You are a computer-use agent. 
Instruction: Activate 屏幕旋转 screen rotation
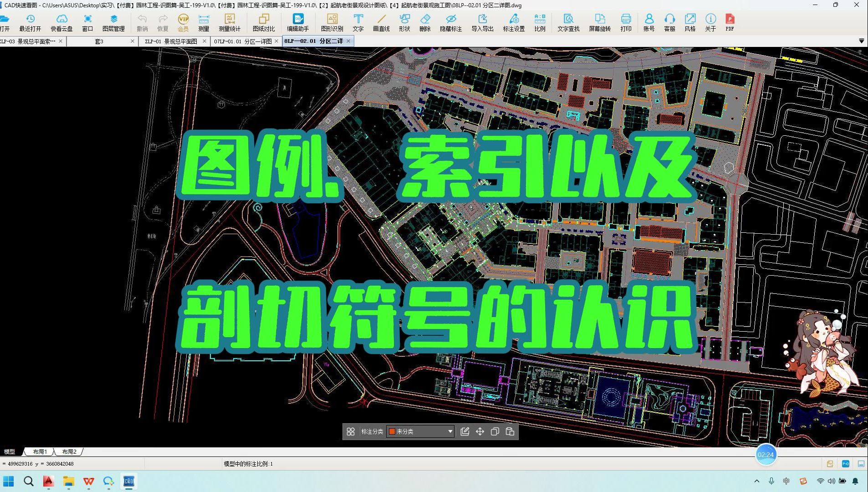(599, 22)
